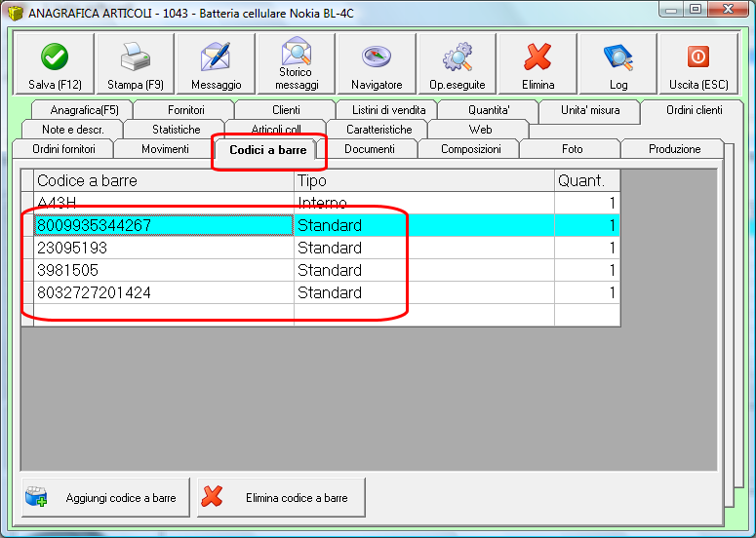
Task: Open the Caratteristiche tab
Action: tap(378, 129)
